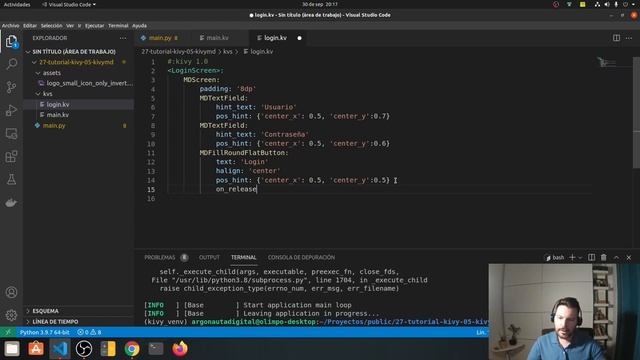Open editor more actions ellipsis
The width and height of the screenshot is (640, 360).
[629, 38]
